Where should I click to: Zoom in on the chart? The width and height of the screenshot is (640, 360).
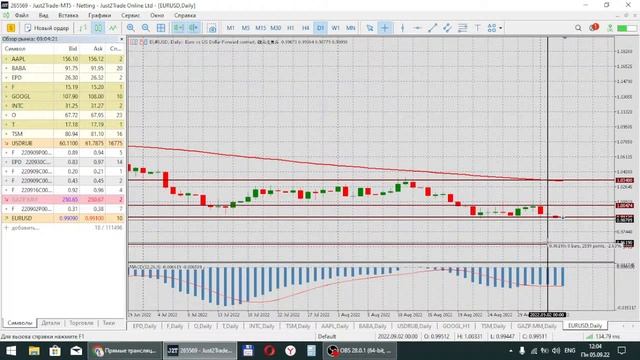coord(131,28)
